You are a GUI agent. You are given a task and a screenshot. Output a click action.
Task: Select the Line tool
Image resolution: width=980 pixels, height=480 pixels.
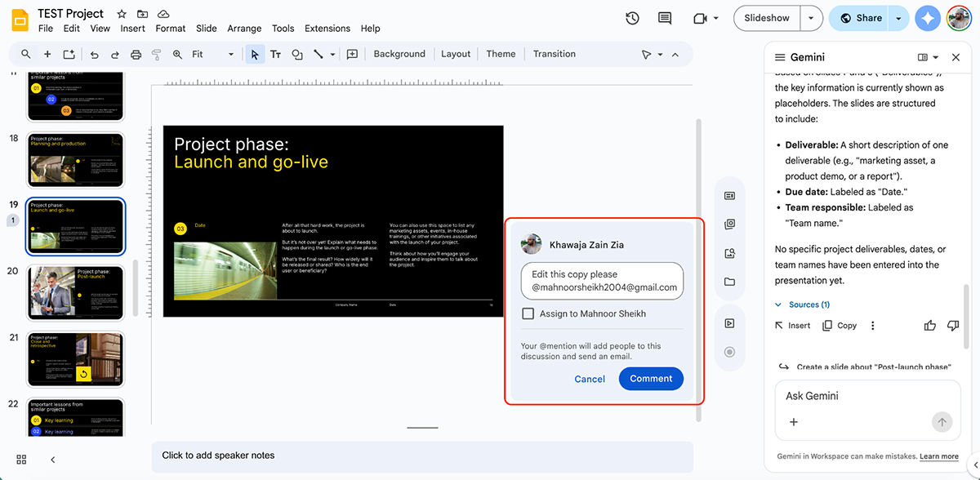tap(318, 54)
